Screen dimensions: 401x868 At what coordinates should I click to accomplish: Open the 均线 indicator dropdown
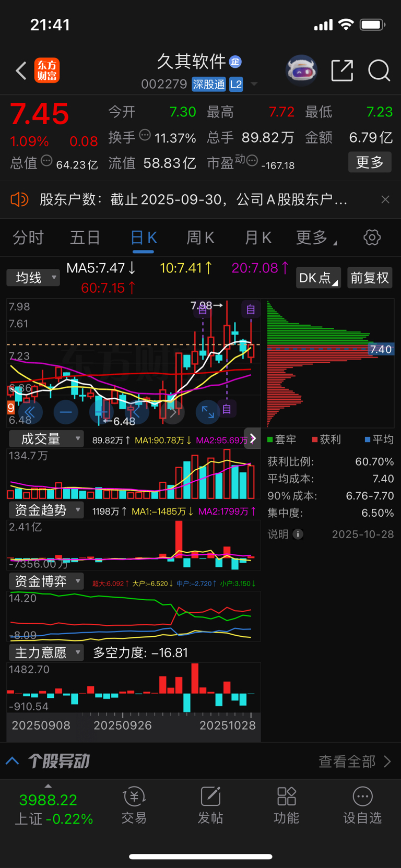coord(33,278)
